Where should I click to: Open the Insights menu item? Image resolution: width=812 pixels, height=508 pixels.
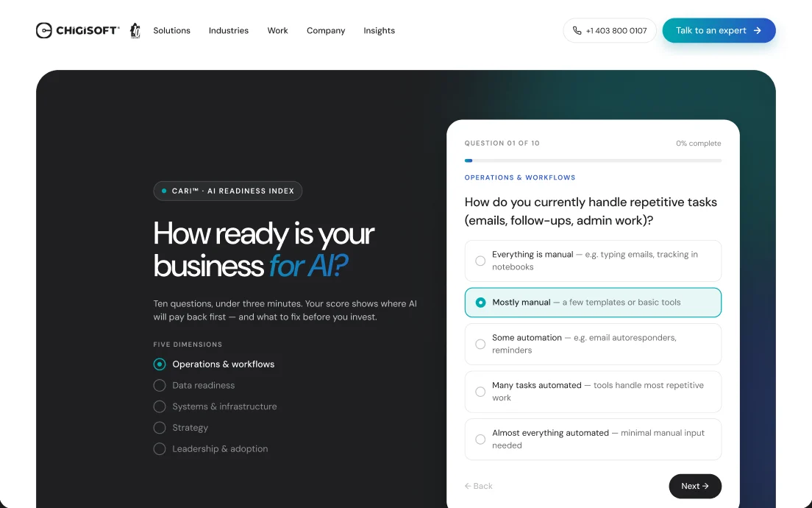379,31
